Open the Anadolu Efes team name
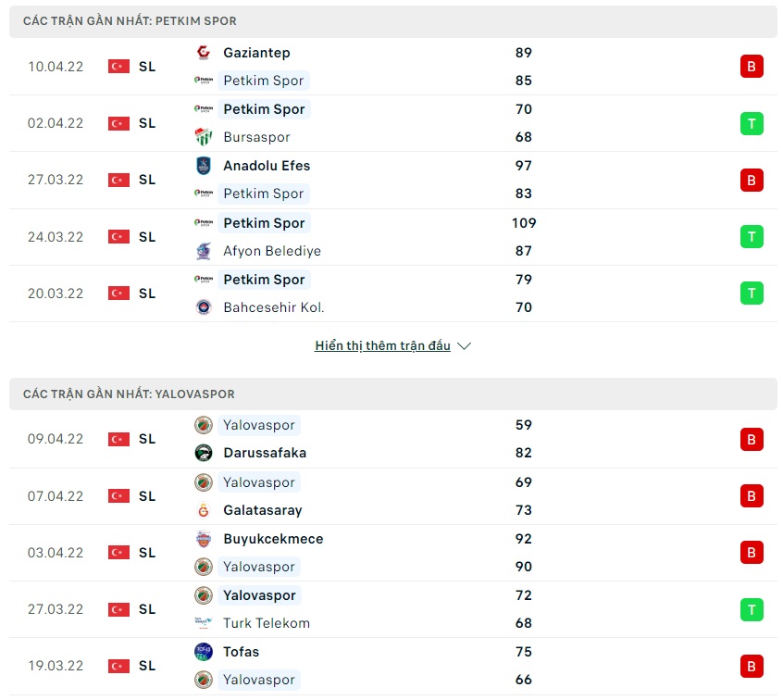Screen dimensions: 783x700 (x=267, y=166)
